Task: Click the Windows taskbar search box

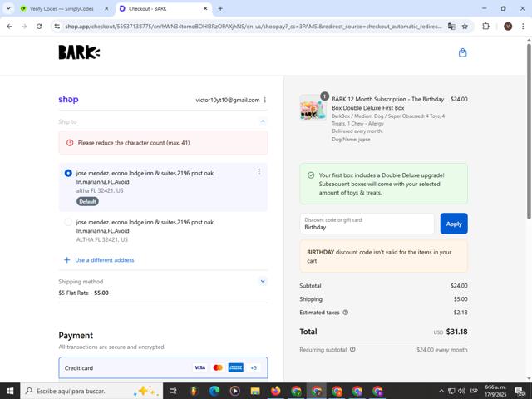Action: coord(91,391)
